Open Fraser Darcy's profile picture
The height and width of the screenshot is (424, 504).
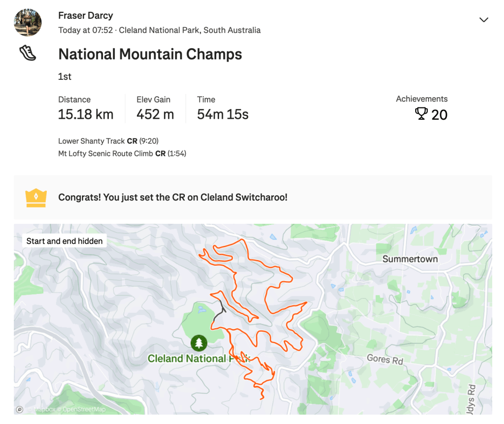tap(28, 22)
